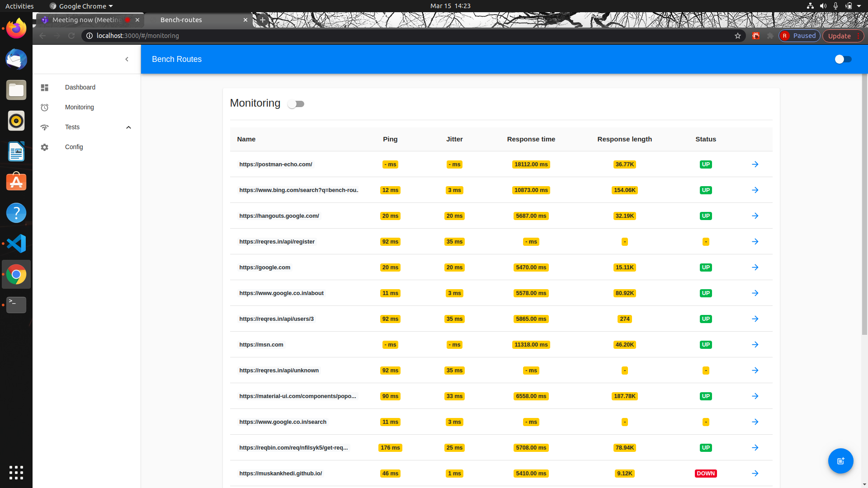Show all applications grid
The height and width of the screenshot is (488, 868).
click(16, 473)
